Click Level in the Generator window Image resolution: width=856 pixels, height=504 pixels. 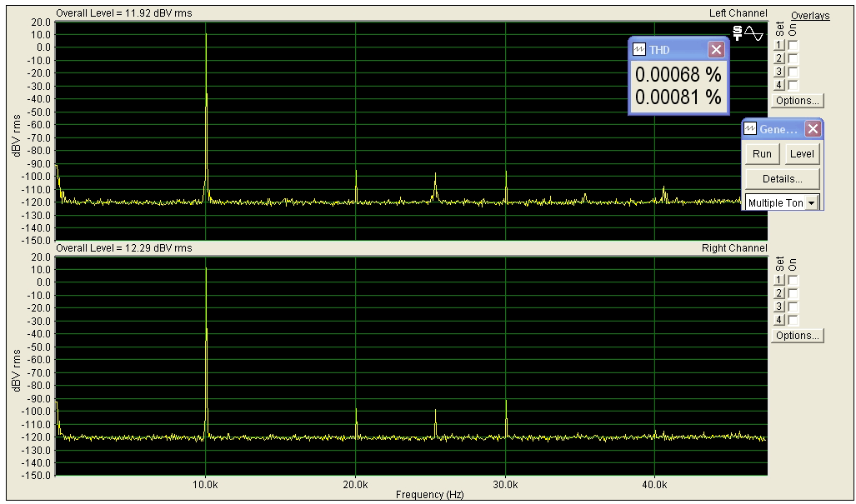[802, 154]
